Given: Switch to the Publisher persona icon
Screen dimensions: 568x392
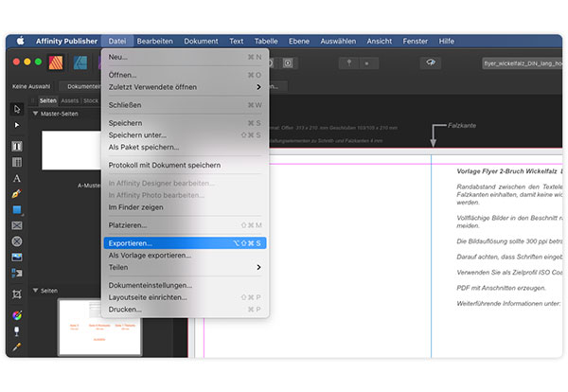Looking at the screenshot, I should coord(56,62).
